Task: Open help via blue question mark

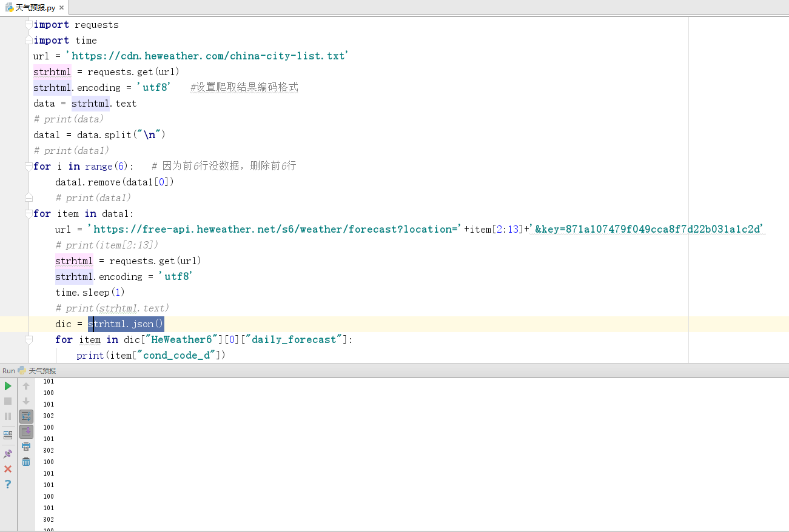Action: [x=8, y=484]
